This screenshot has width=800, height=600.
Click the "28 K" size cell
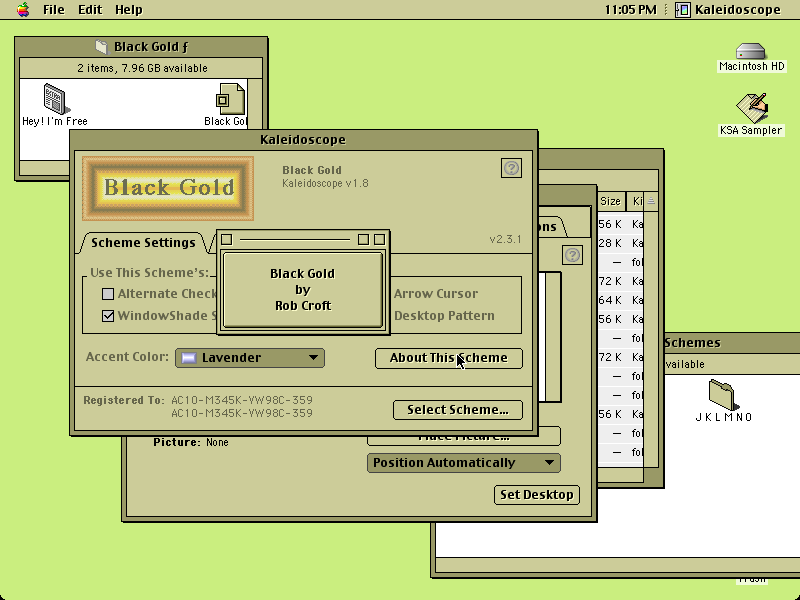click(610, 243)
